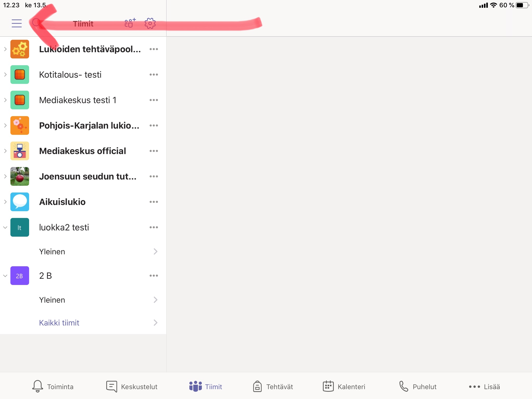Expand the Lukioiden tehtäväpooli team
This screenshot has width=532, height=399.
tap(5, 49)
